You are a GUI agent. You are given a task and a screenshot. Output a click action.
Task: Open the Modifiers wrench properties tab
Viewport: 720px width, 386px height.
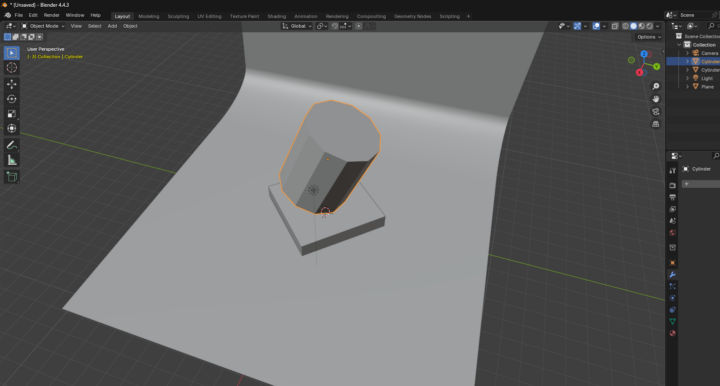click(672, 274)
